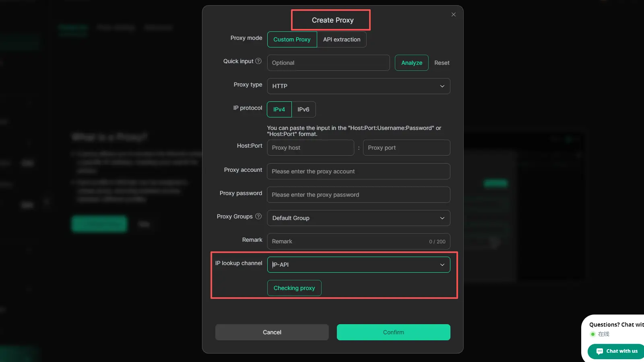Open the Proxy type HTTP dropdown

coord(358,86)
